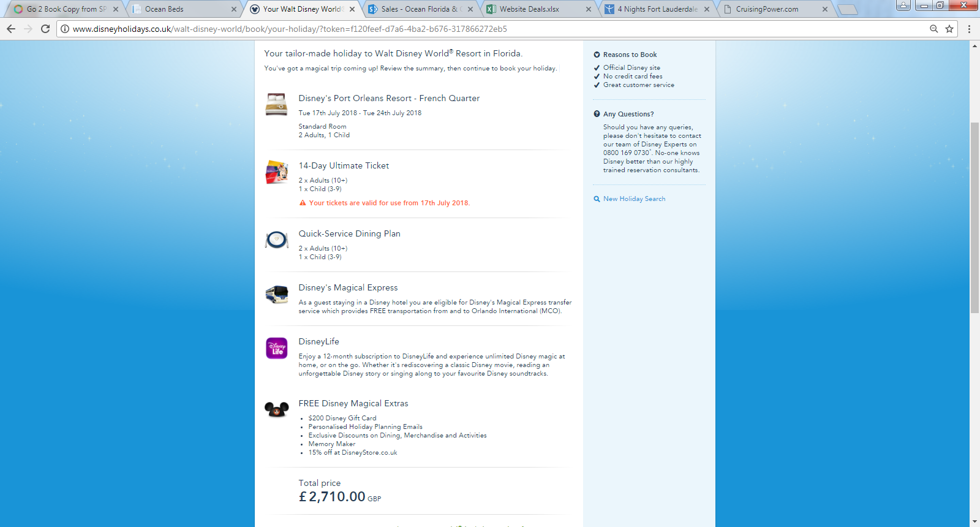Click the DisneyLife heading
This screenshot has height=527, width=980.
[x=319, y=341]
